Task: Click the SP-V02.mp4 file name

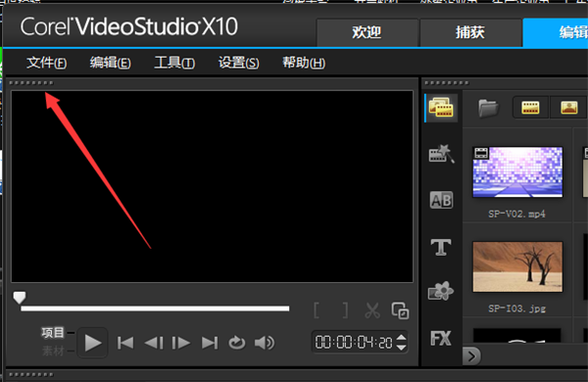Action: (x=516, y=215)
